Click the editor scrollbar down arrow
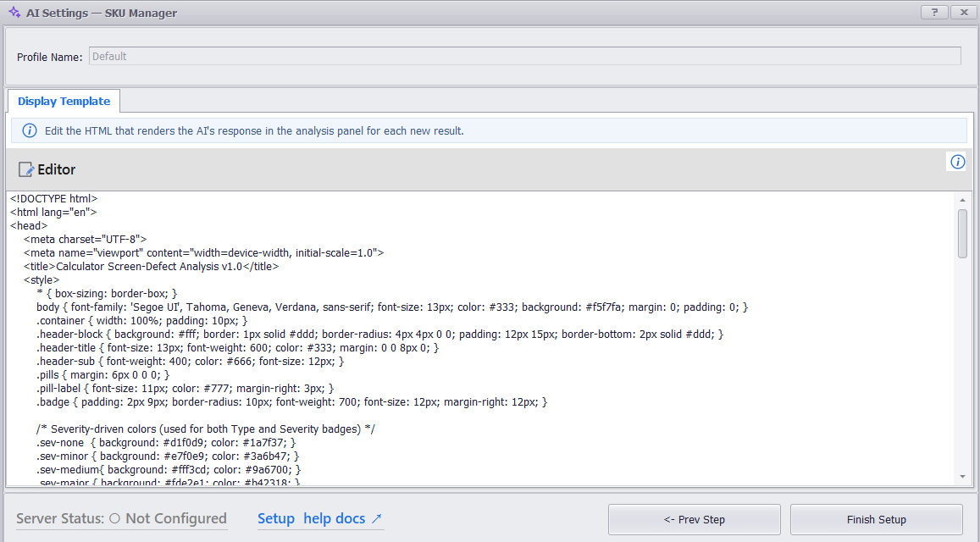This screenshot has height=542, width=980. pos(962,477)
